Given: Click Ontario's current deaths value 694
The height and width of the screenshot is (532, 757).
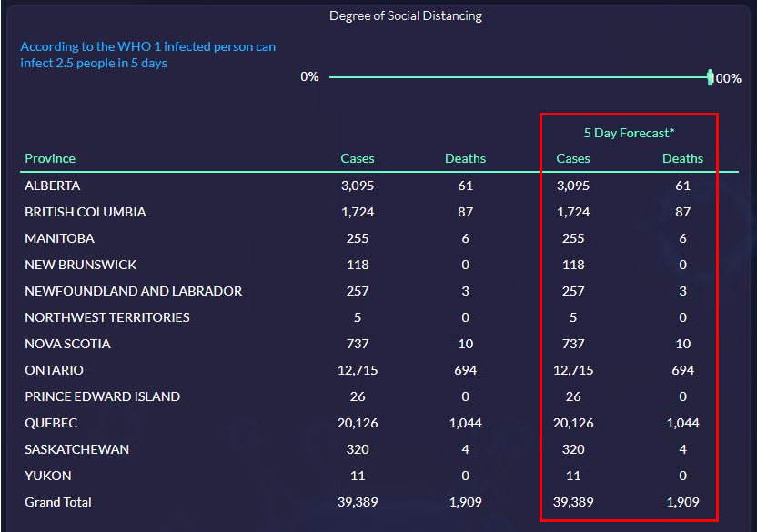Looking at the screenshot, I should point(466,370).
